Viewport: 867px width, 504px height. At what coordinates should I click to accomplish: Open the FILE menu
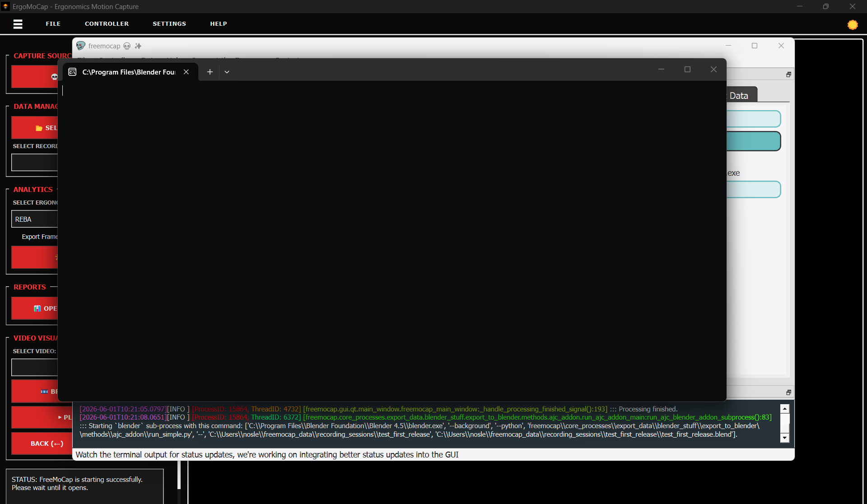pyautogui.click(x=53, y=24)
